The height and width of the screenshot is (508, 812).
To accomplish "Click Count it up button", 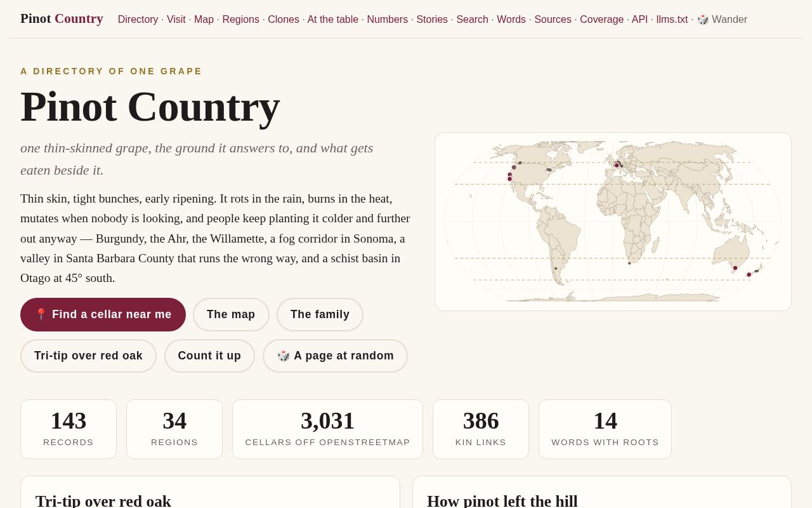I will pyautogui.click(x=209, y=356).
